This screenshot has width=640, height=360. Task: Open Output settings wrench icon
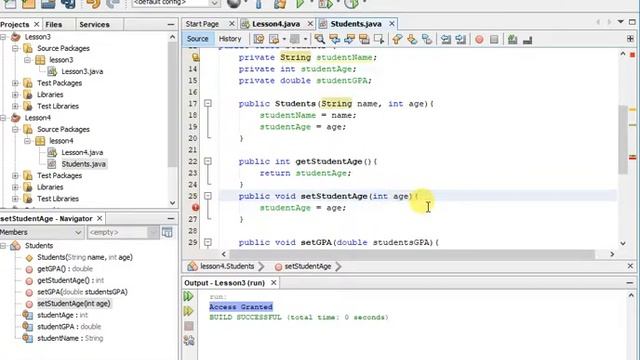click(x=189, y=340)
